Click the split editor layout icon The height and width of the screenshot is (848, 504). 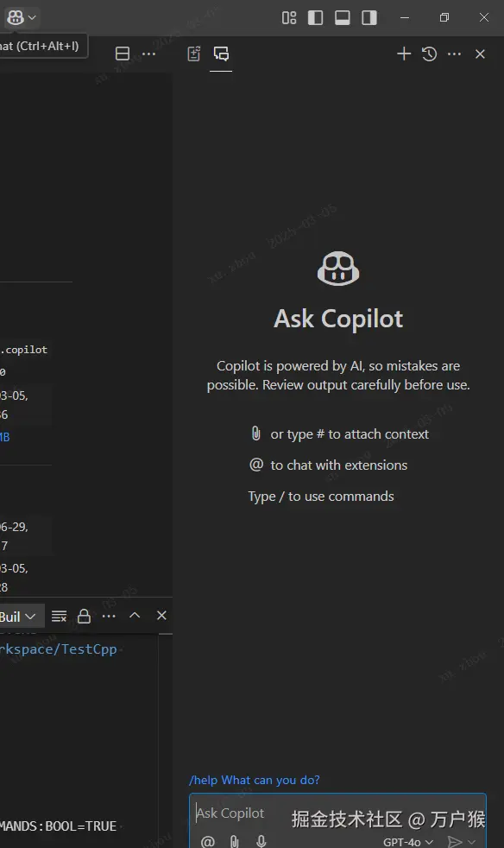click(123, 54)
